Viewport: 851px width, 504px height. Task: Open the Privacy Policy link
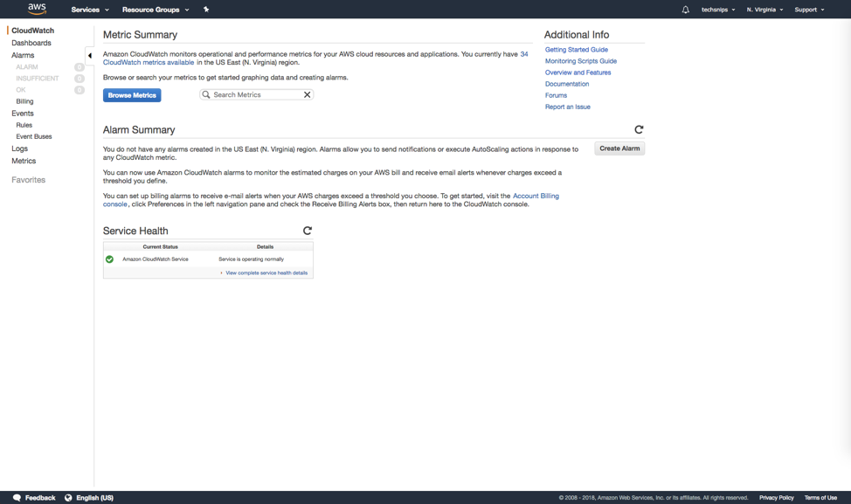(776, 498)
